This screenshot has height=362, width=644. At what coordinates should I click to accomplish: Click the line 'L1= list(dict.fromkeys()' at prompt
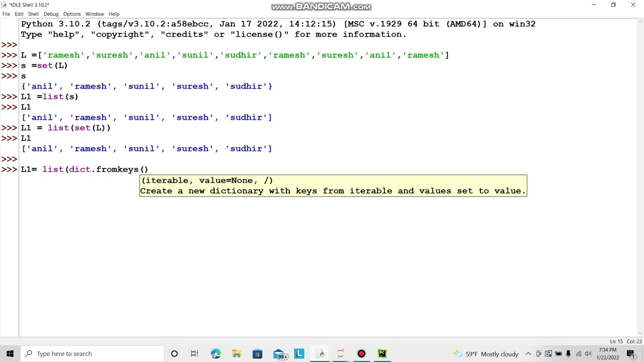(x=85, y=169)
